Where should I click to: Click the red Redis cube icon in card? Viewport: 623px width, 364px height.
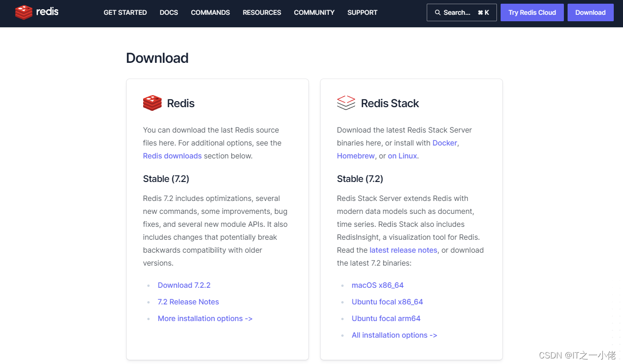click(152, 103)
